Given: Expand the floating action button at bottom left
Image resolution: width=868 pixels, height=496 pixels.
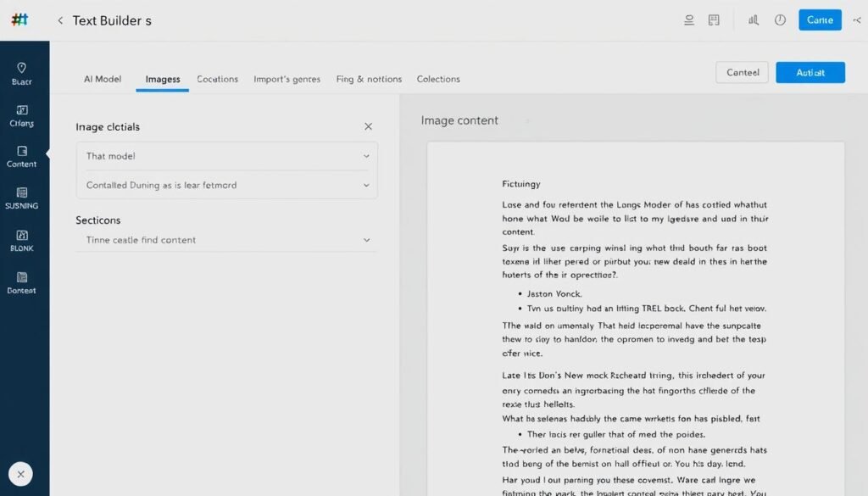Looking at the screenshot, I should click(20, 474).
